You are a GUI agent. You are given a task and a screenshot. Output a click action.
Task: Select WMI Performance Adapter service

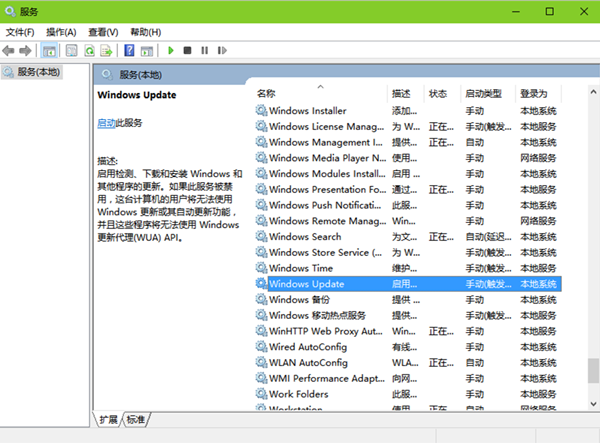[x=327, y=378]
